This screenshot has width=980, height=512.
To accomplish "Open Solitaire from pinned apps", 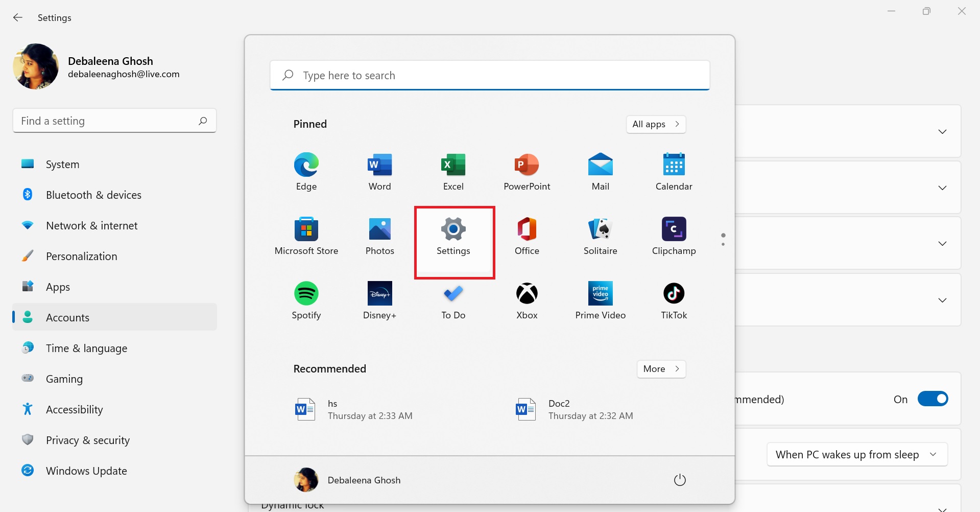I will coord(601,236).
